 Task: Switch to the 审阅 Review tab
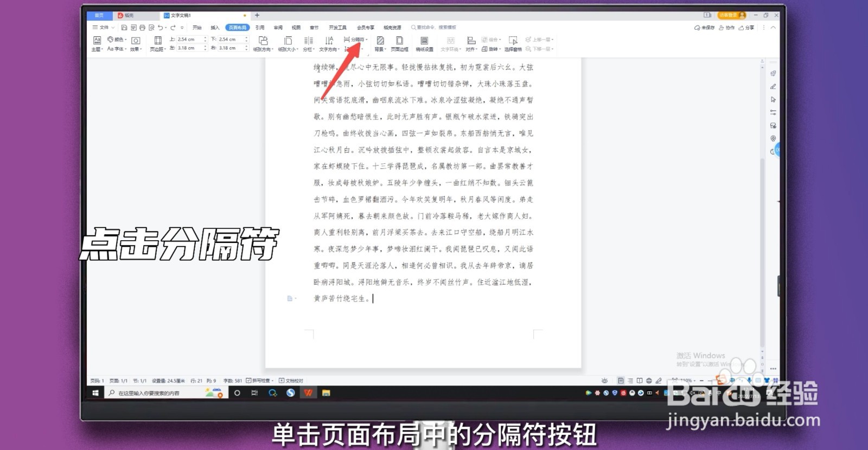pos(278,28)
